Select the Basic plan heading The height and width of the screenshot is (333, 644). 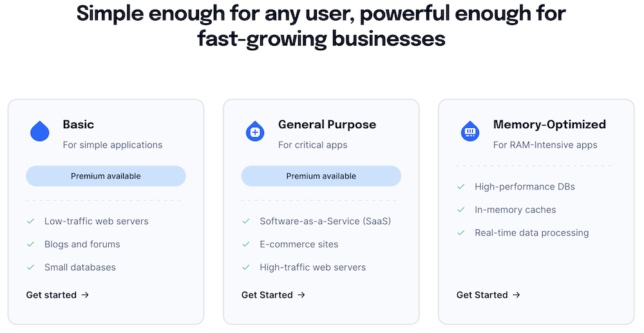pyautogui.click(x=79, y=124)
